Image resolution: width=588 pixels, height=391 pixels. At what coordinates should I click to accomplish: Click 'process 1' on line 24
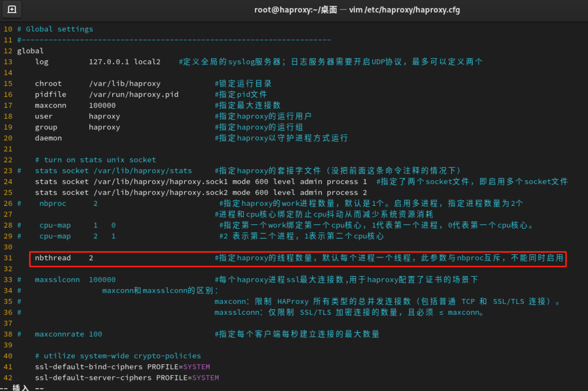347,182
